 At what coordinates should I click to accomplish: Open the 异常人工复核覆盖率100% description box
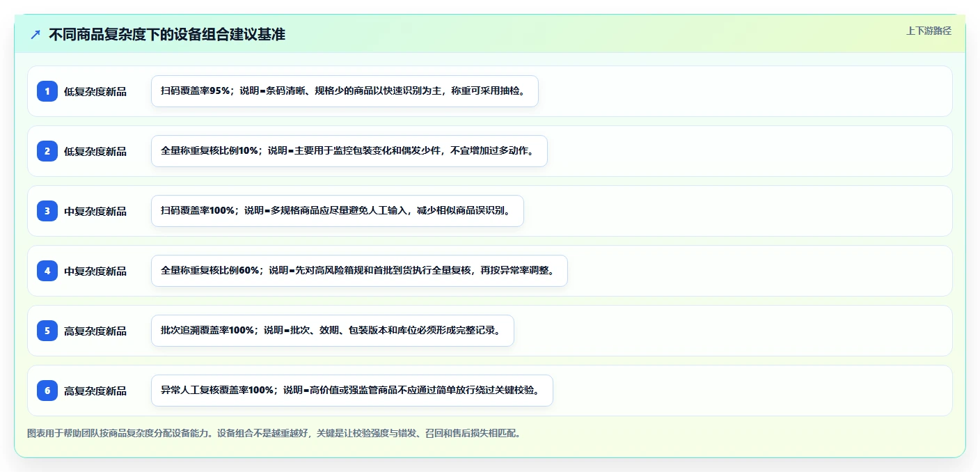tap(352, 391)
